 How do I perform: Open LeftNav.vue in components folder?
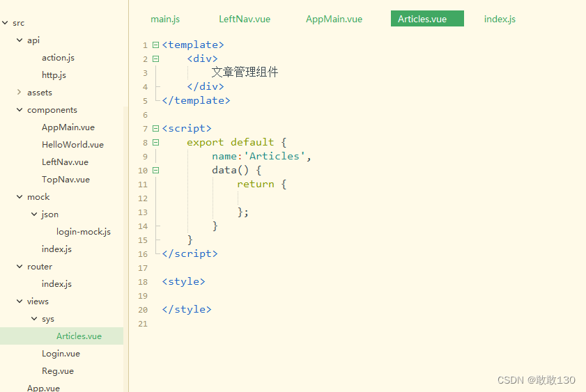(65, 162)
